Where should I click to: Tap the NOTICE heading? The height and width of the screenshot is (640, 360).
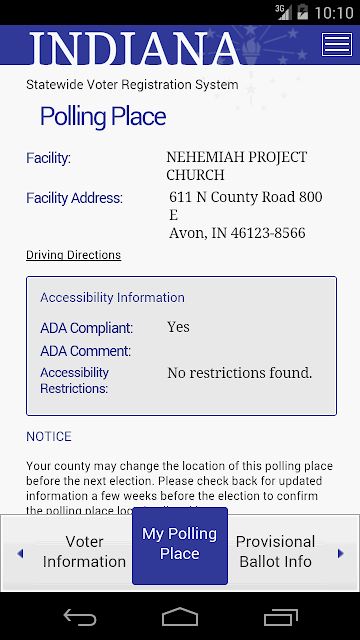[49, 436]
